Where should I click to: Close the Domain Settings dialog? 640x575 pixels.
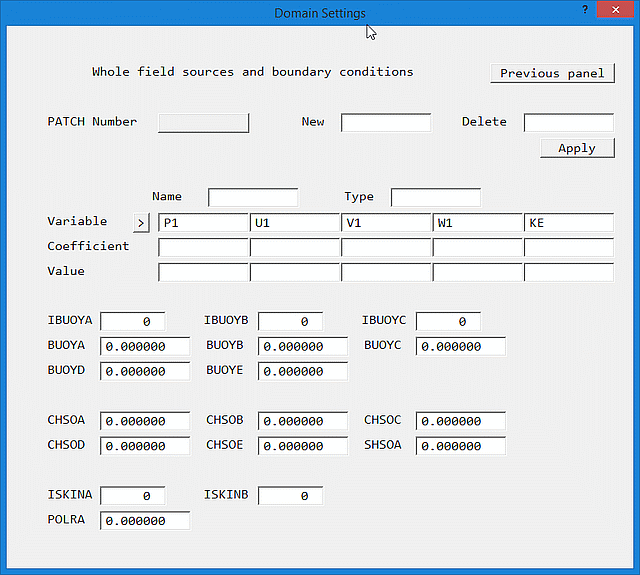click(617, 10)
